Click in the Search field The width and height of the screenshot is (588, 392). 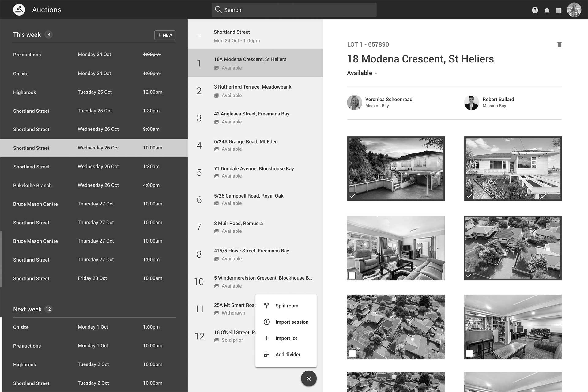[x=294, y=10]
